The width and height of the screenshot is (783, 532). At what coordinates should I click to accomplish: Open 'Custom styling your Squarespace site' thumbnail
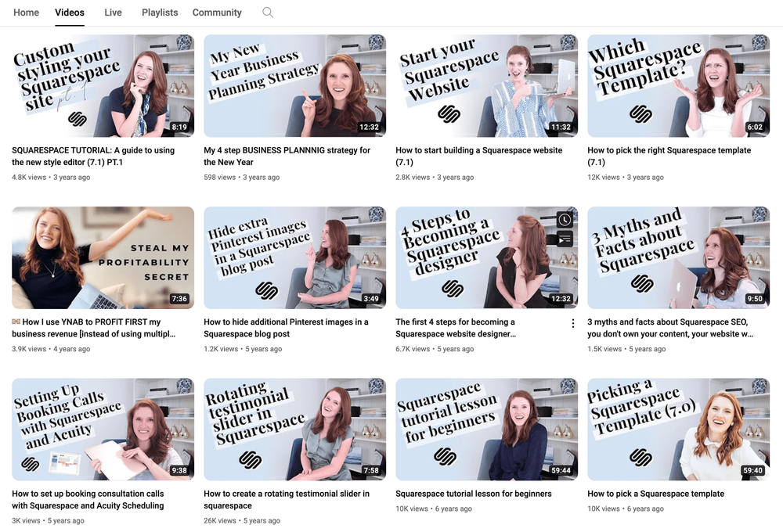[103, 85]
